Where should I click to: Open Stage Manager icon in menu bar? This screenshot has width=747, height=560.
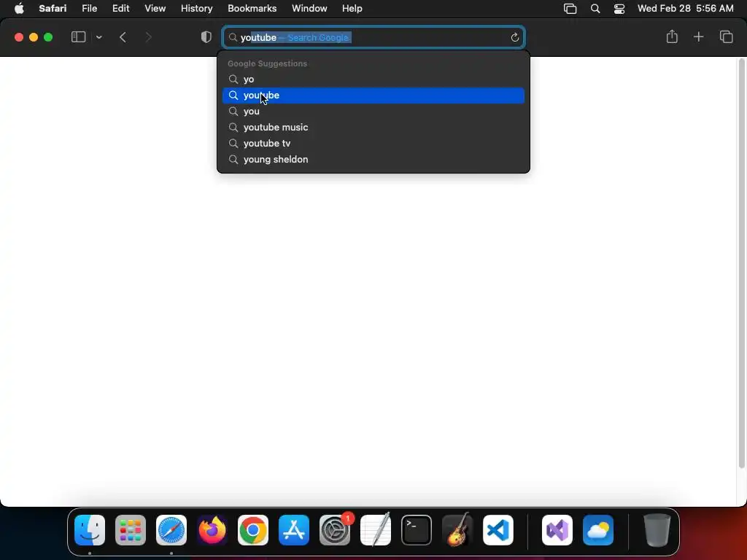(570, 9)
